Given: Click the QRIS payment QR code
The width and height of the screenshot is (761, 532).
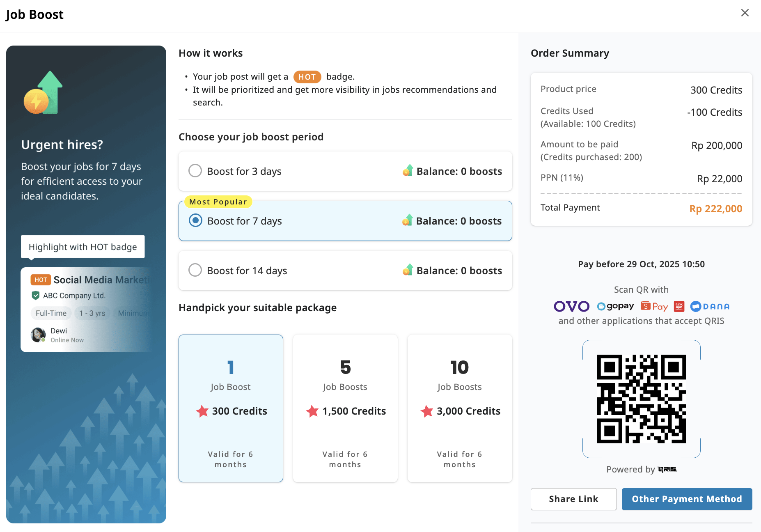Looking at the screenshot, I should 641,399.
